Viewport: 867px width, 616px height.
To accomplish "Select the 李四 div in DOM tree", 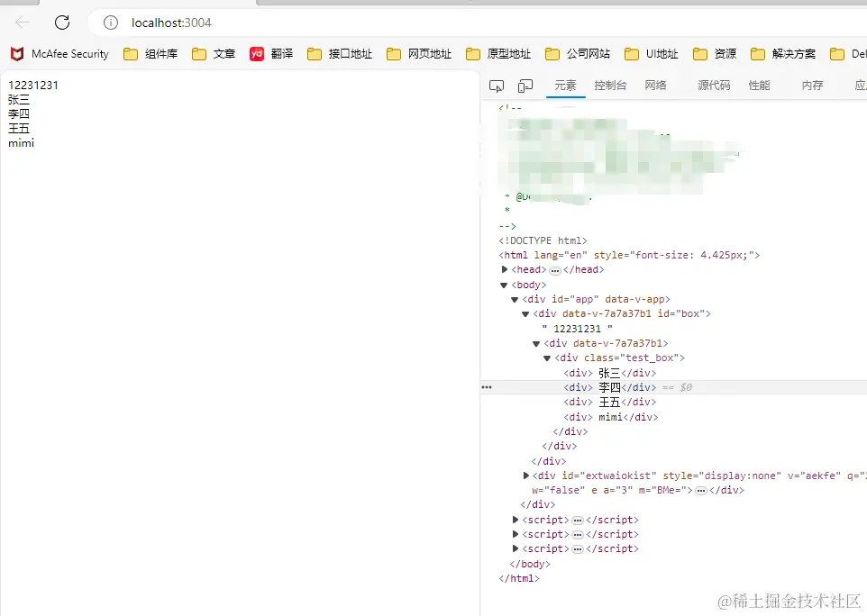I will [610, 387].
